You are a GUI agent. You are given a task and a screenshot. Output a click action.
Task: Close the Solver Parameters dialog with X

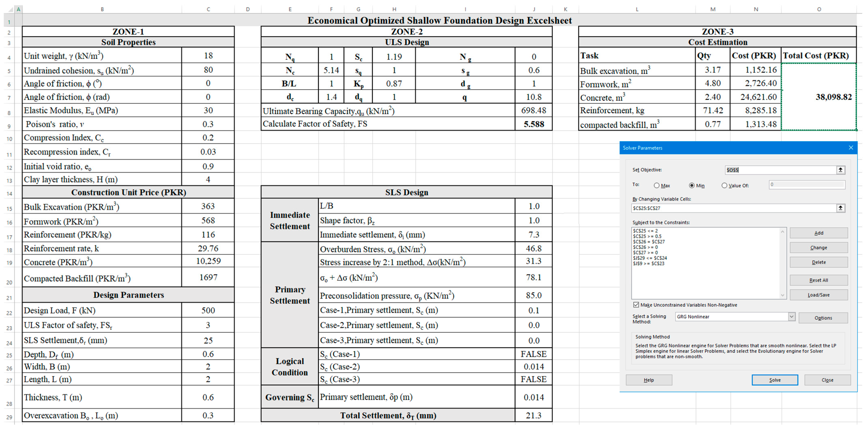pos(851,148)
